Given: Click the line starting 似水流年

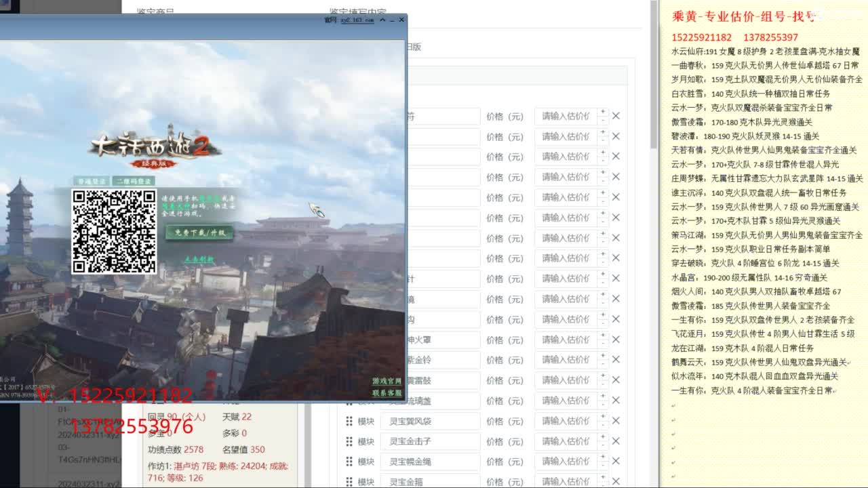Looking at the screenshot, I should tap(755, 376).
